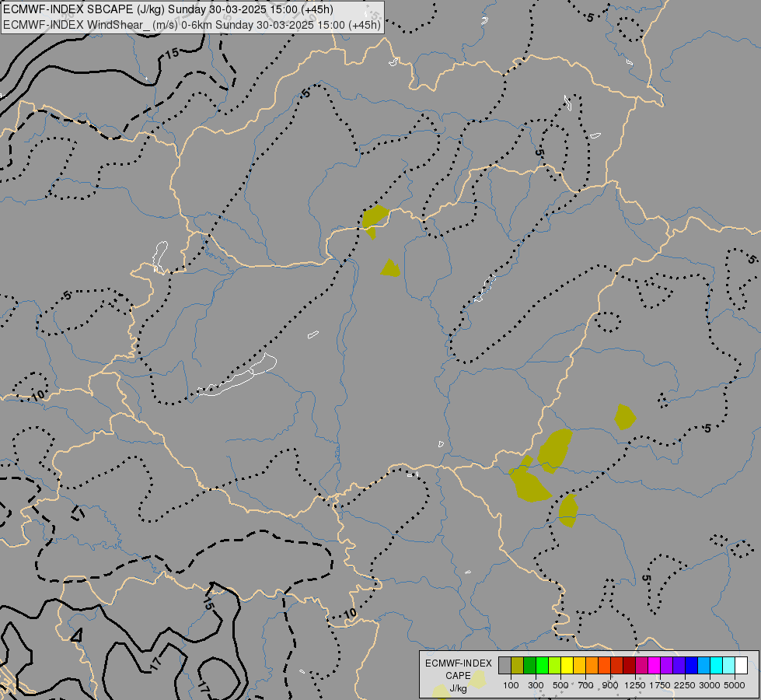
Task: Click the pure blue legend swatch
Action: coord(692,665)
